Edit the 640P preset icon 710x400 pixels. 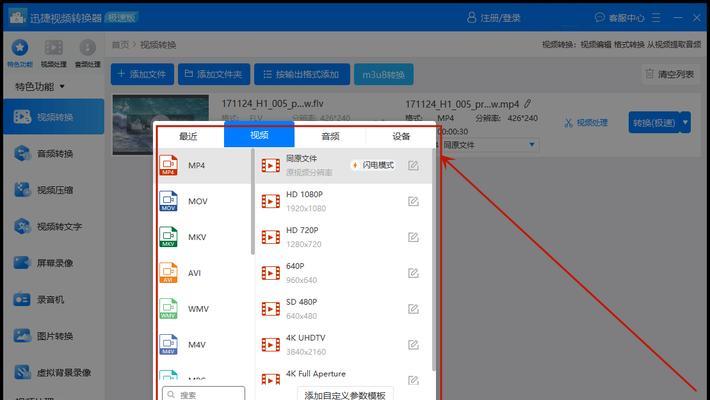413,273
